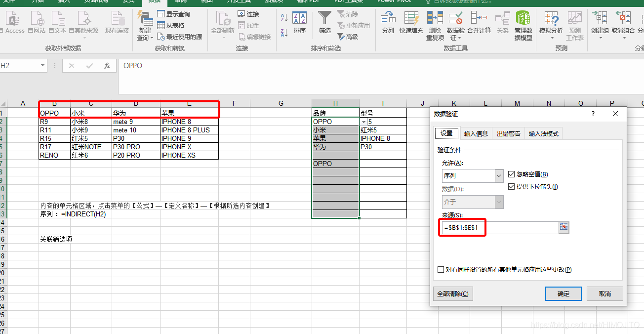Click OK (确定) button
644x334 pixels.
click(563, 293)
